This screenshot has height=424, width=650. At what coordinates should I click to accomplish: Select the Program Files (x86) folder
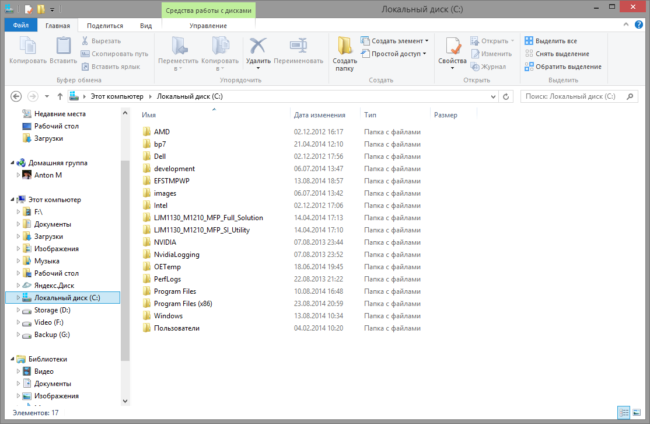coord(183,303)
